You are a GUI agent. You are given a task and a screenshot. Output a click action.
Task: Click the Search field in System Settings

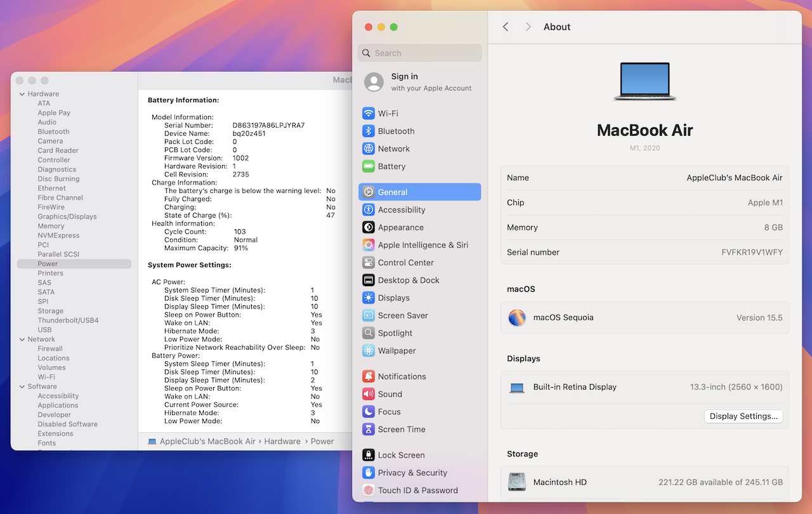[x=420, y=53]
